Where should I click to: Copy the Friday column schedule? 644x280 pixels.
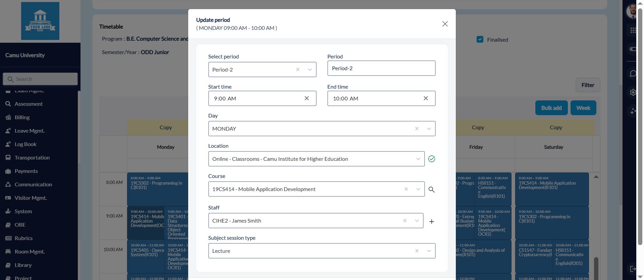(478, 127)
